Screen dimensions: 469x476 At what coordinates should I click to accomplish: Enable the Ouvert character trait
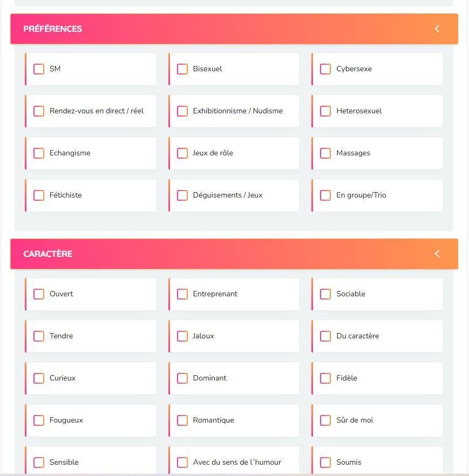pyautogui.click(x=39, y=294)
